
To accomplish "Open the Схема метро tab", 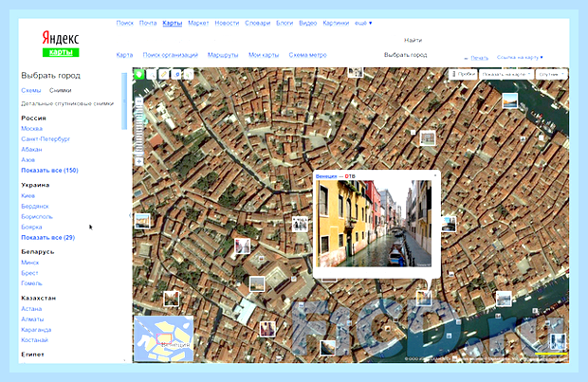I will click(x=307, y=55).
